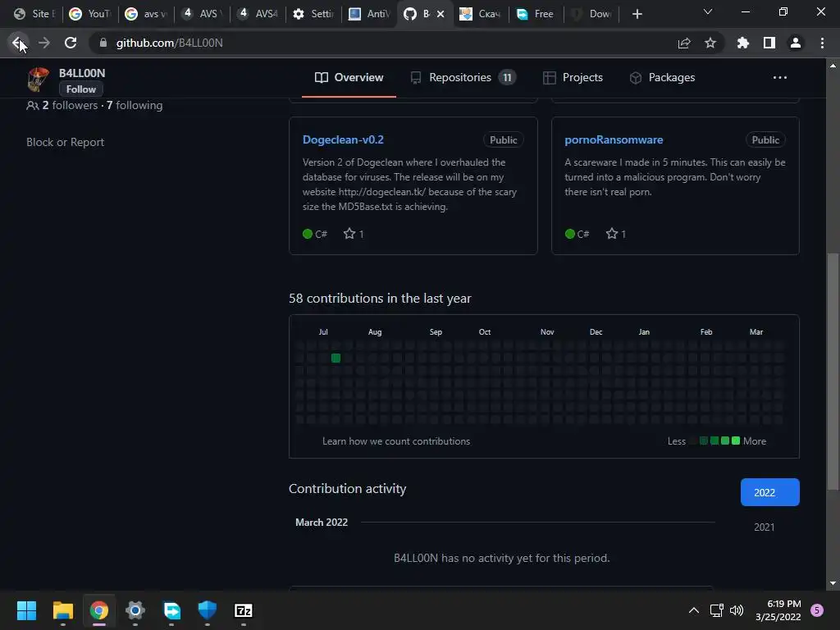
Task: Open the Chrome profile avatar menu
Action: [796, 43]
